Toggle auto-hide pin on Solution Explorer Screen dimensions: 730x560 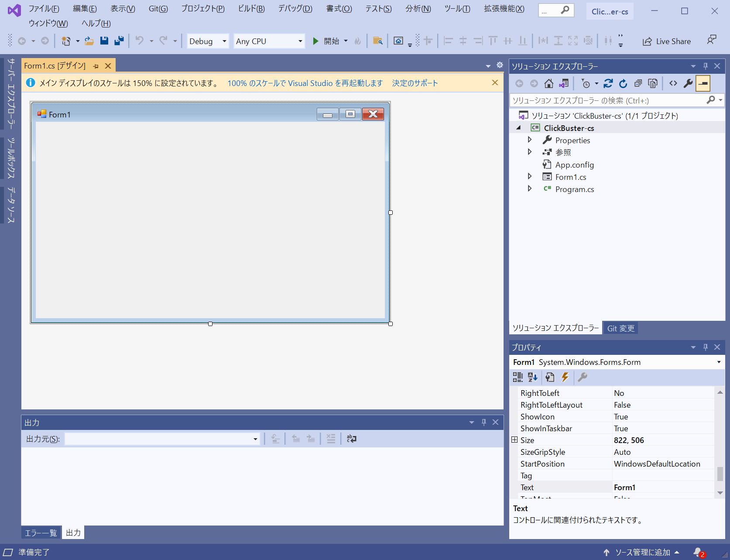pos(706,66)
